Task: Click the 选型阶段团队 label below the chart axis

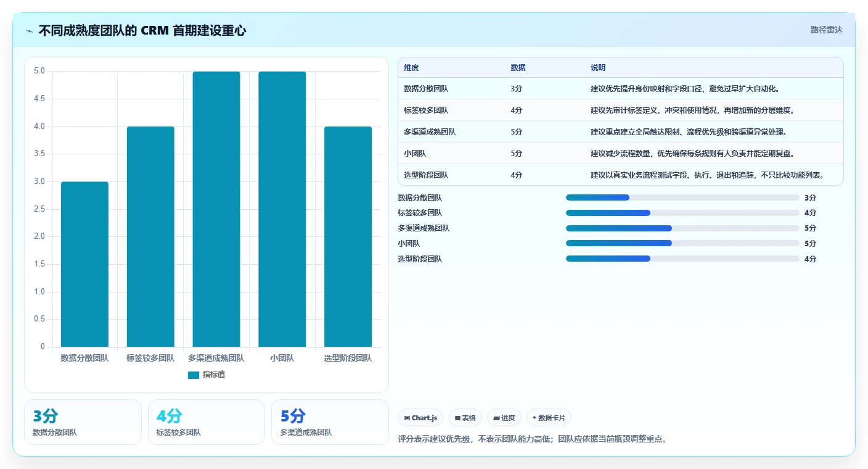Action: (x=348, y=358)
